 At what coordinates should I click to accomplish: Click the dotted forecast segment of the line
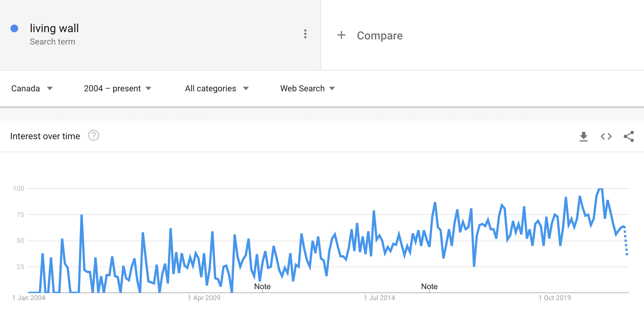click(x=626, y=241)
